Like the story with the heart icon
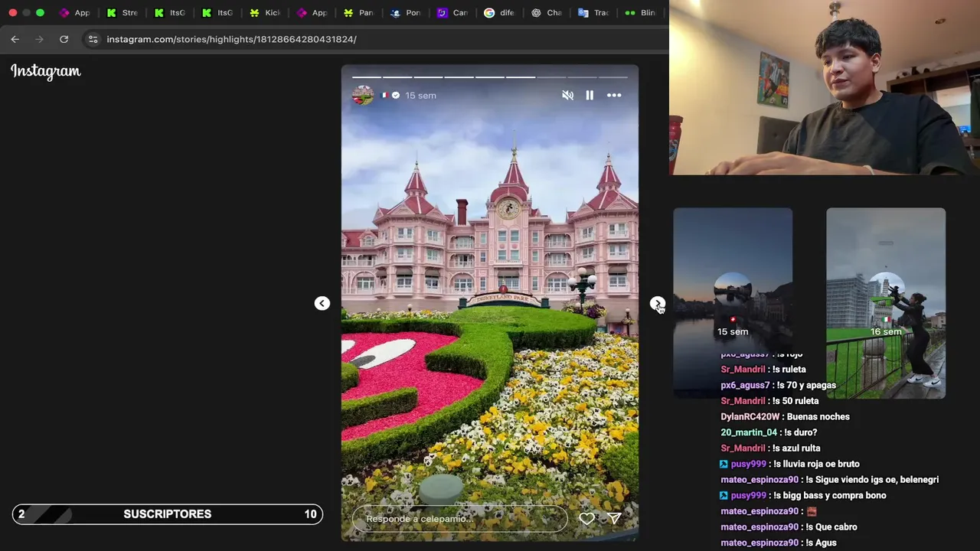Viewport: 980px width, 551px height. click(586, 519)
